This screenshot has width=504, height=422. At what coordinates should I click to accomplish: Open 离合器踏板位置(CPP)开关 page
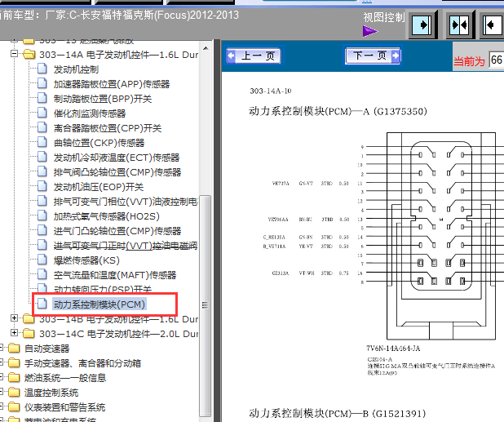coord(108,128)
